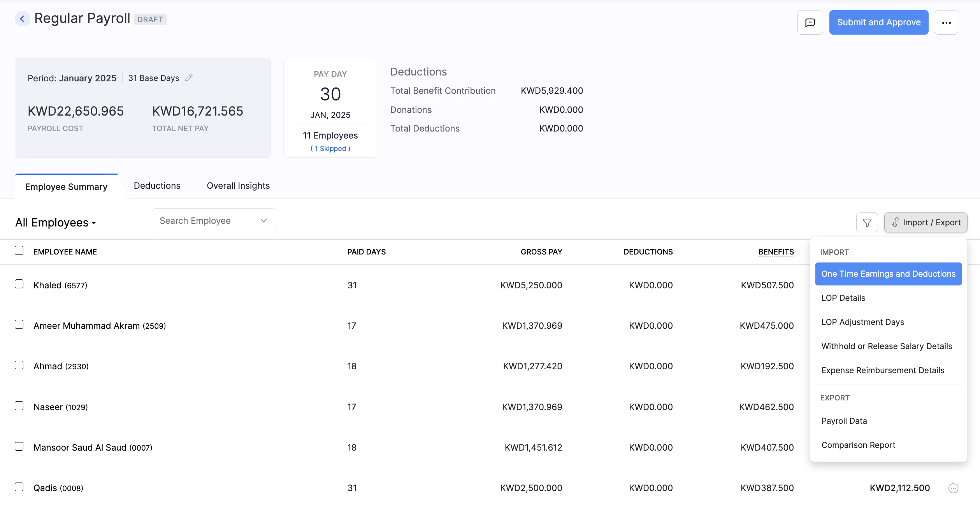
Task: Open the comments icon next to Submit
Action: coord(810,22)
